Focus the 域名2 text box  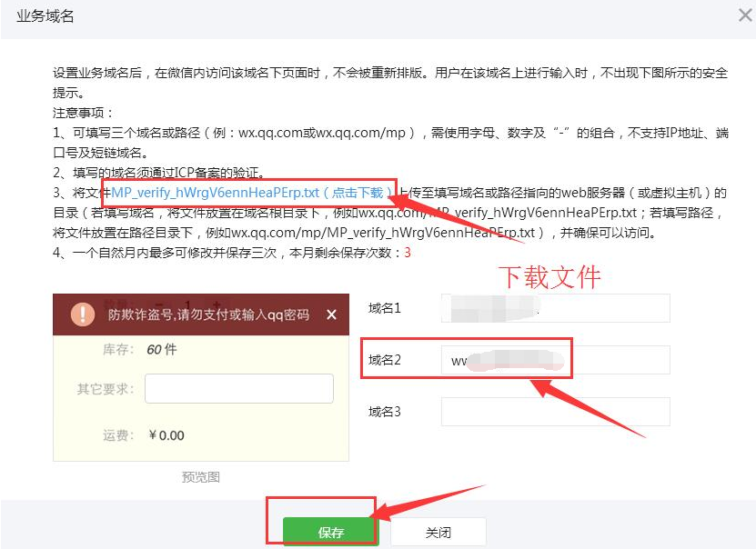[555, 360]
